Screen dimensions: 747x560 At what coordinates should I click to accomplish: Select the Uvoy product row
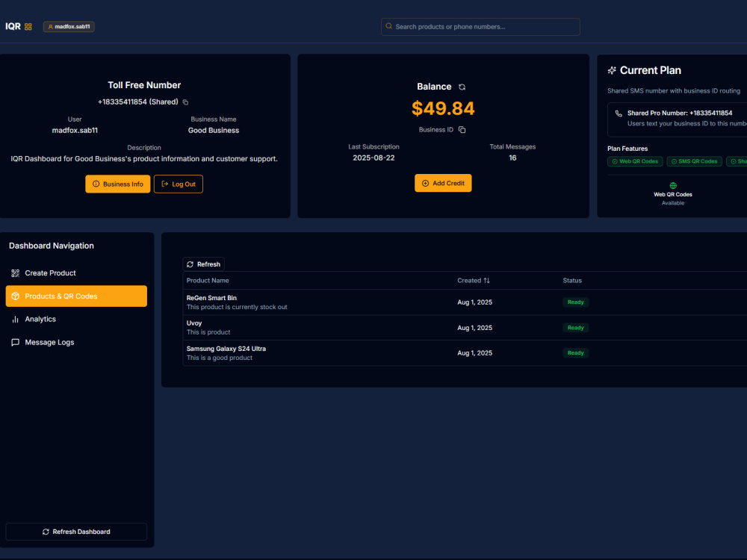pos(465,328)
